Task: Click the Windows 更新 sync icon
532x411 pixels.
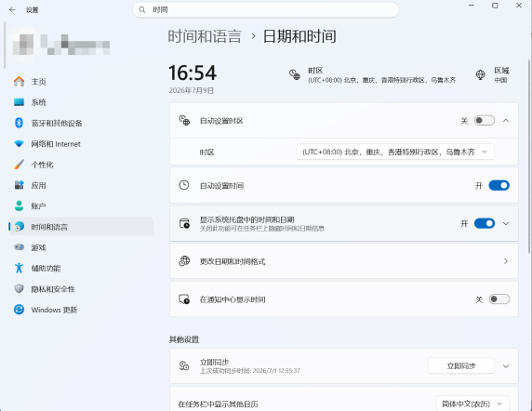Action: tap(19, 310)
